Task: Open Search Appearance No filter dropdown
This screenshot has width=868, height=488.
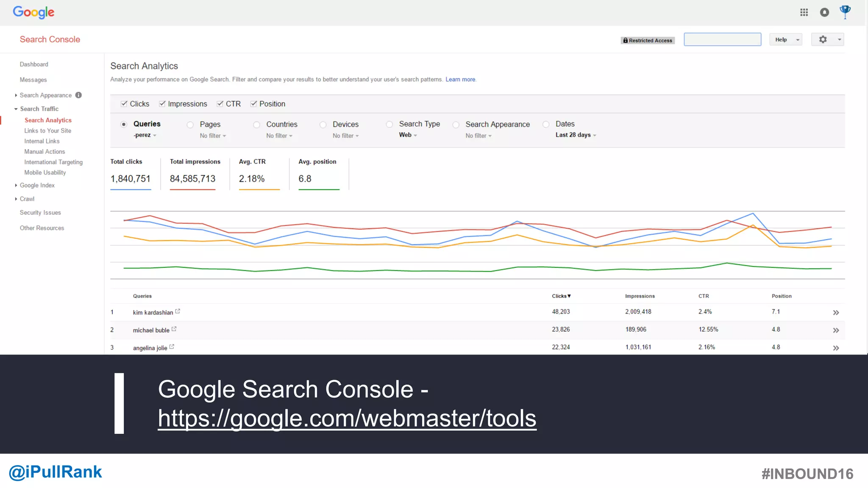Action: 479,136
